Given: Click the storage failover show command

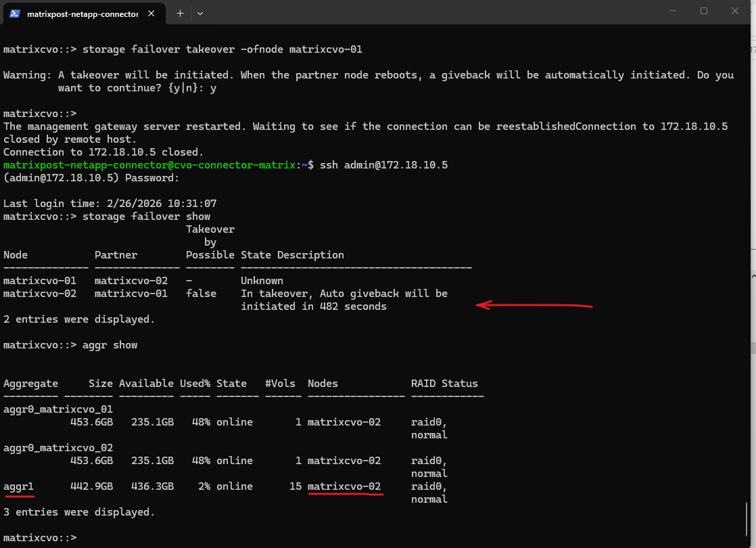Looking at the screenshot, I should click(x=146, y=216).
